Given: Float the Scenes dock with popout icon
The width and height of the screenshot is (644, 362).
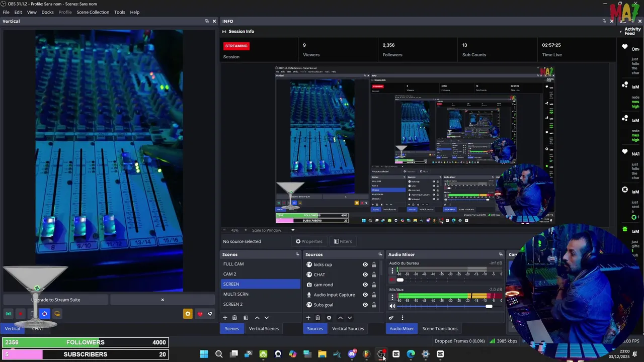Looking at the screenshot, I should tap(297, 254).
